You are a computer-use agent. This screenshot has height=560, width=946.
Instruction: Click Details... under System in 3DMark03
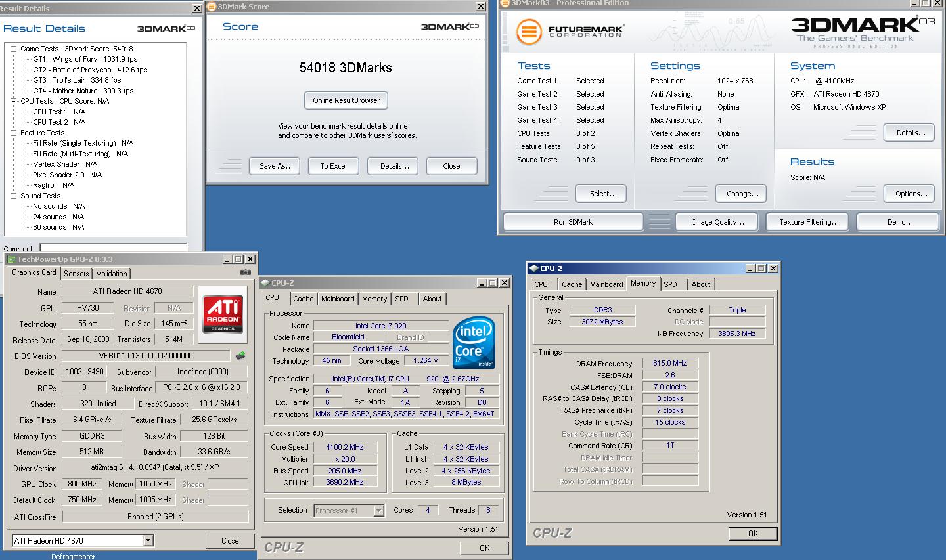[x=911, y=133]
